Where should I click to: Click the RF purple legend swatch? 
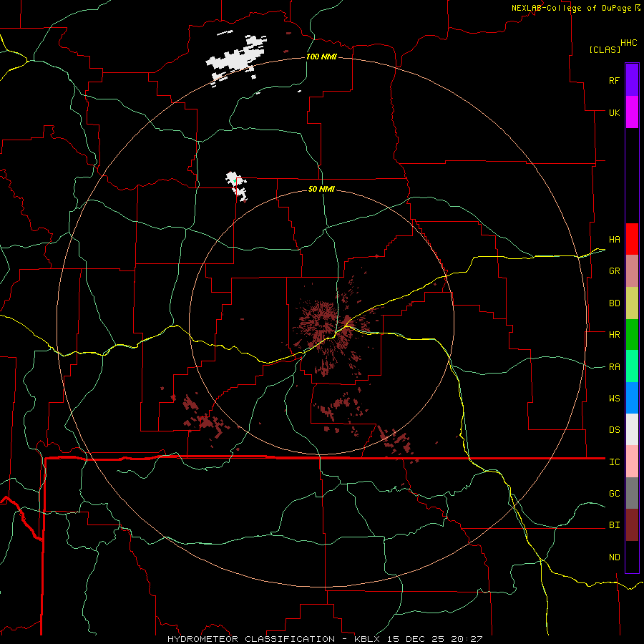pos(632,80)
